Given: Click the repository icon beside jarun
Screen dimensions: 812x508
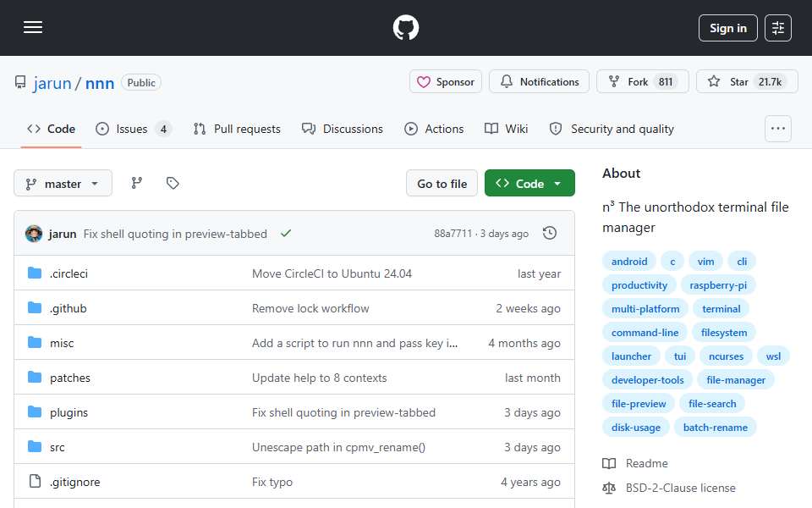Looking at the screenshot, I should [x=20, y=82].
